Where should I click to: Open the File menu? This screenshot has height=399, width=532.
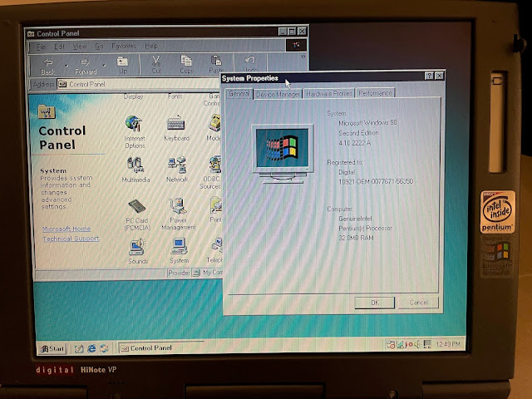(x=41, y=47)
